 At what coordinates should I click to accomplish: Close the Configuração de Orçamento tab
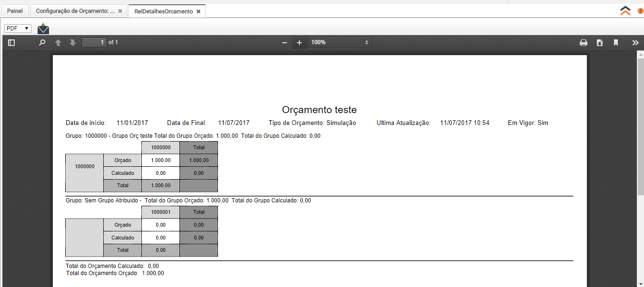point(120,11)
